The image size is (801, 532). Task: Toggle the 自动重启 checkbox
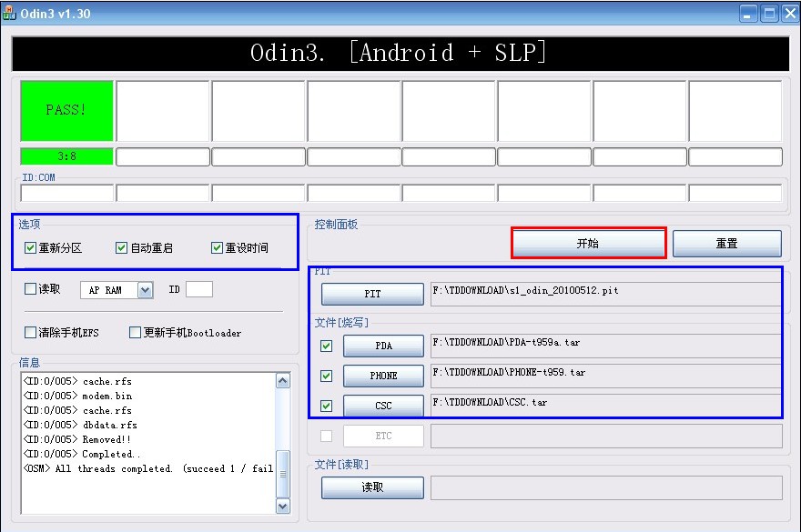pos(121,248)
